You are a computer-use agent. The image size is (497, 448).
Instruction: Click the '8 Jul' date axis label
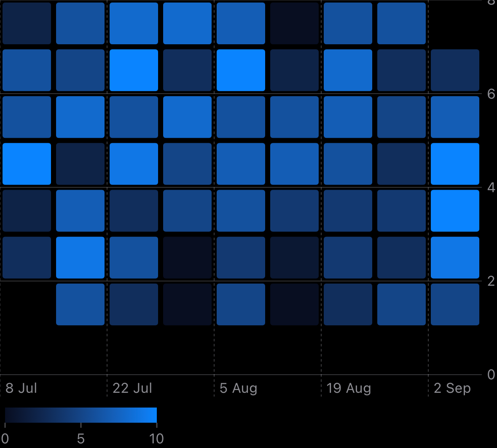(x=21, y=388)
